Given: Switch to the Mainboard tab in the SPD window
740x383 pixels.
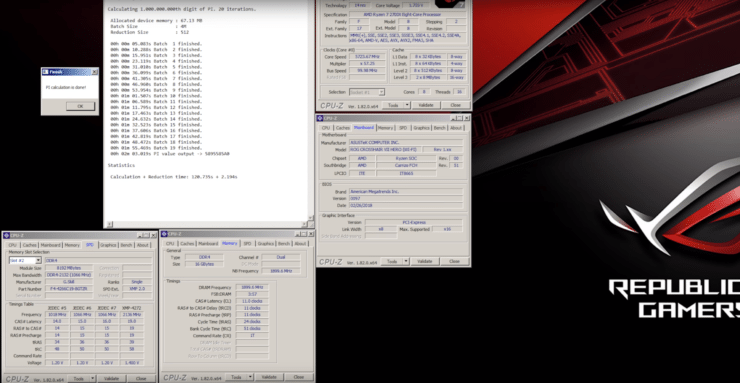Looking at the screenshot, I should tap(50, 245).
